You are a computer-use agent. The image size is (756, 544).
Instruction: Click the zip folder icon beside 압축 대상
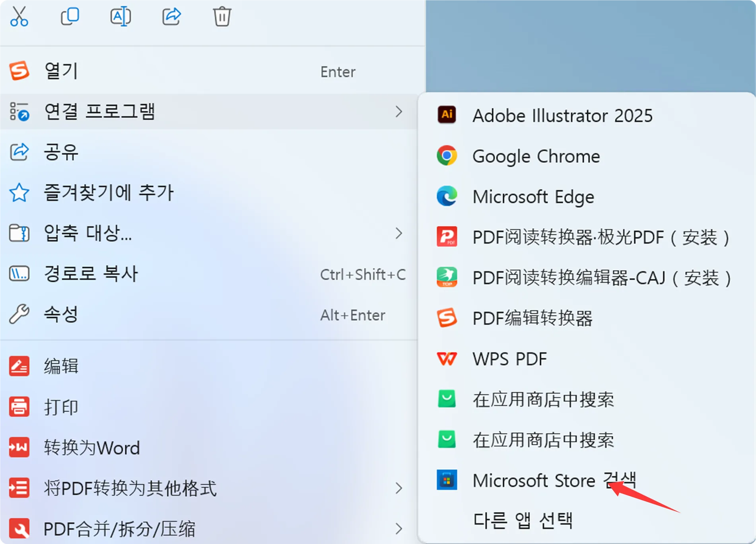(x=19, y=233)
